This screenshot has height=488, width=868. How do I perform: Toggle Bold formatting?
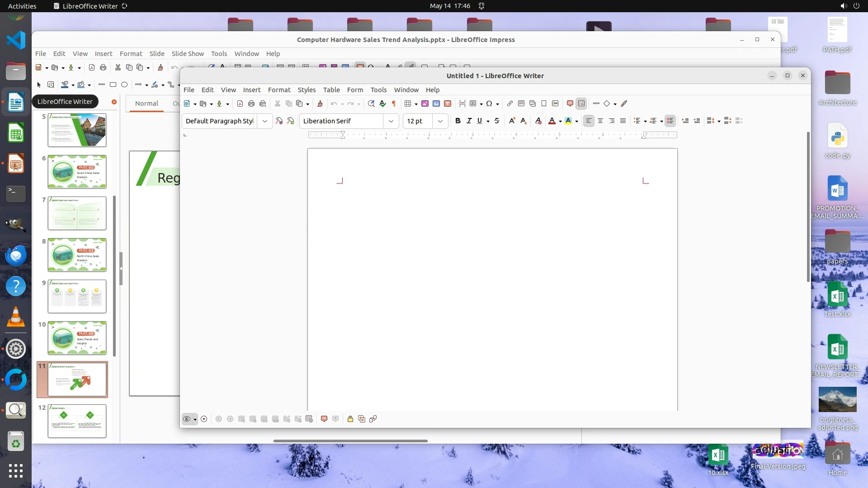[458, 121]
